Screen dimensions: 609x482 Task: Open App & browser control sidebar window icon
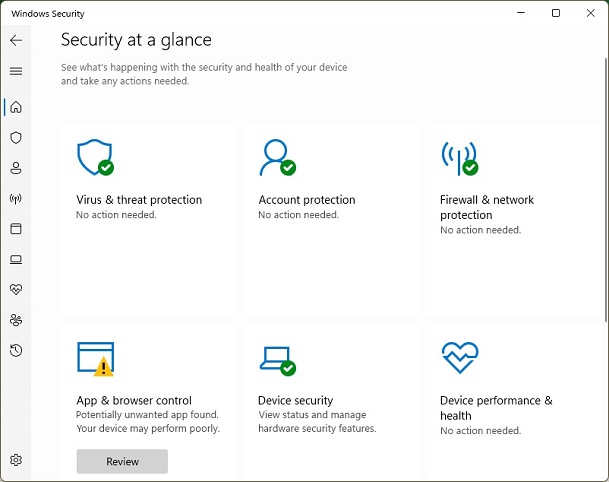tap(16, 229)
